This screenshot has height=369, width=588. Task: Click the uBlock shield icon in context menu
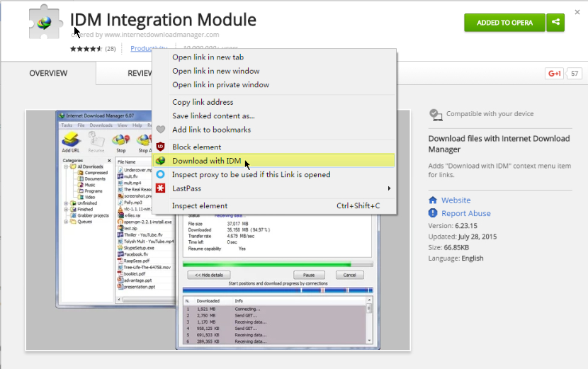(x=161, y=147)
